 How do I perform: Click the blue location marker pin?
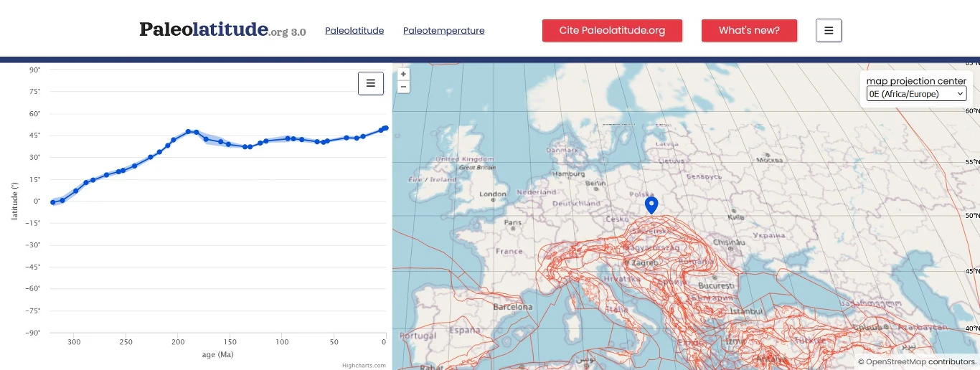[x=651, y=206]
